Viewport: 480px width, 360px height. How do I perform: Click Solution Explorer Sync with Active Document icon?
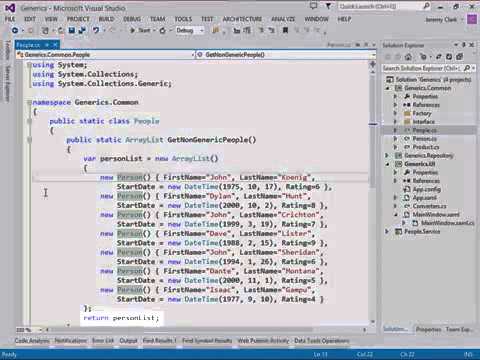click(x=439, y=57)
